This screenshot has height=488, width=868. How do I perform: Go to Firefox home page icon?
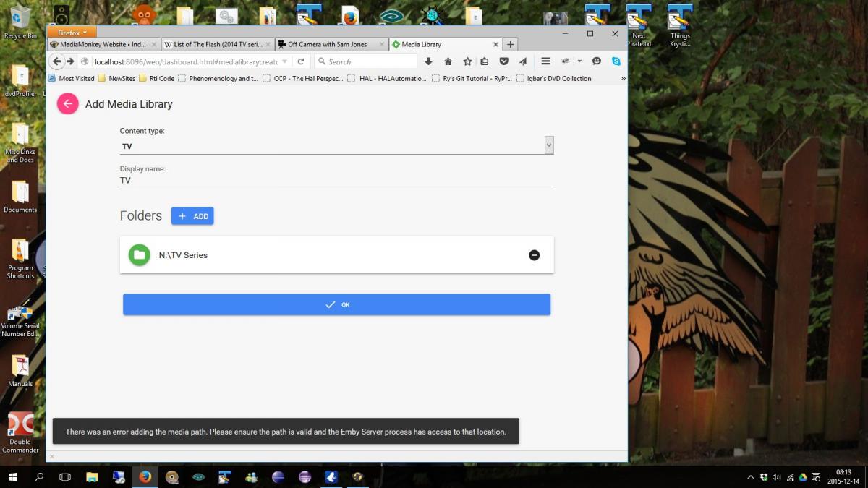448,61
